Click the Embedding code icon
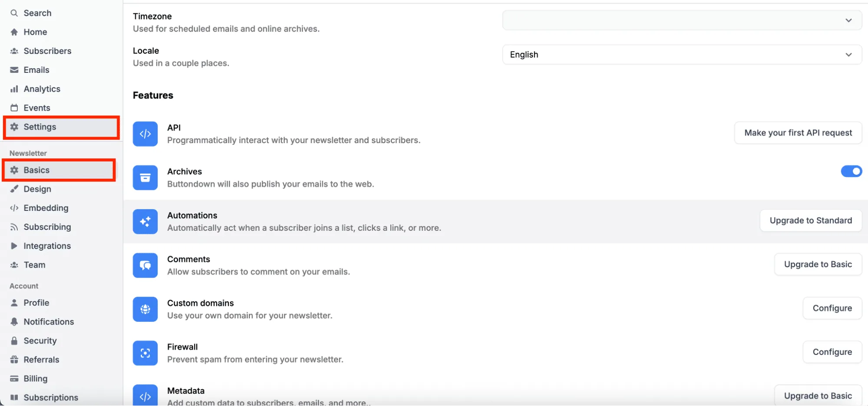The image size is (868, 406). 14,208
